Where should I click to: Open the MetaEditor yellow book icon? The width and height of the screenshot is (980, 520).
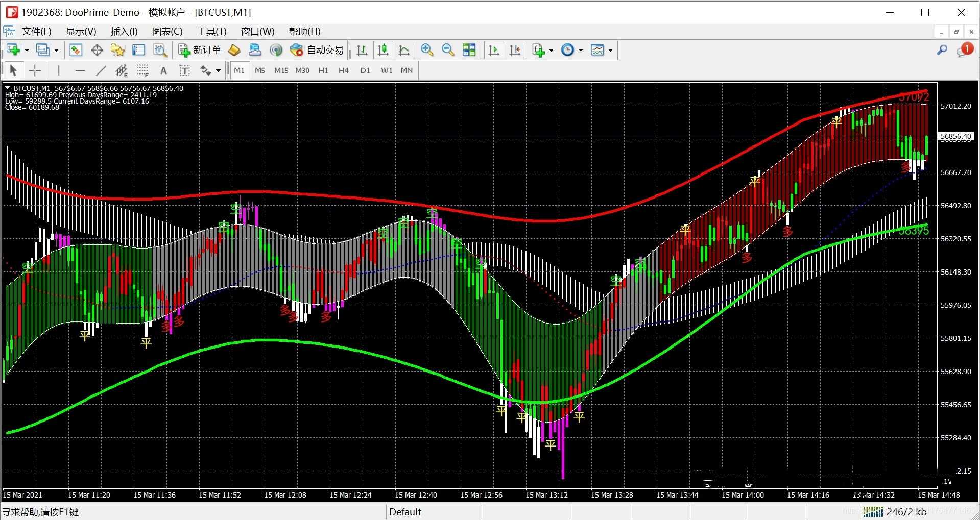234,50
